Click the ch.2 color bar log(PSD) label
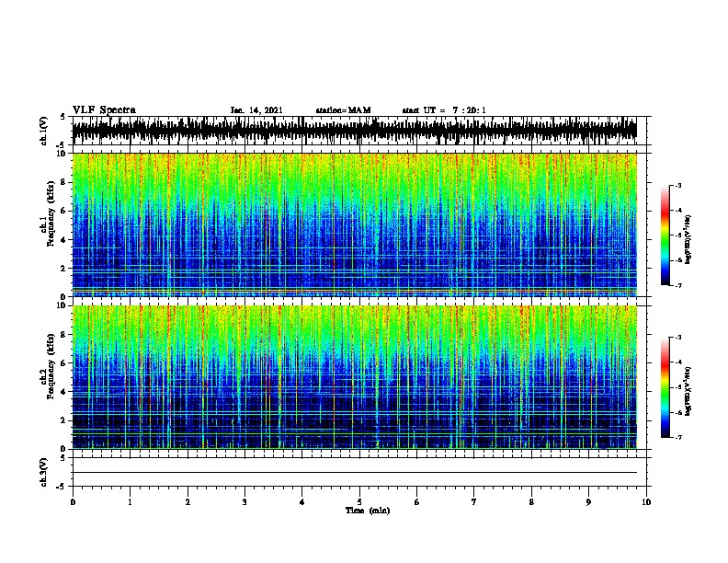 688,391
